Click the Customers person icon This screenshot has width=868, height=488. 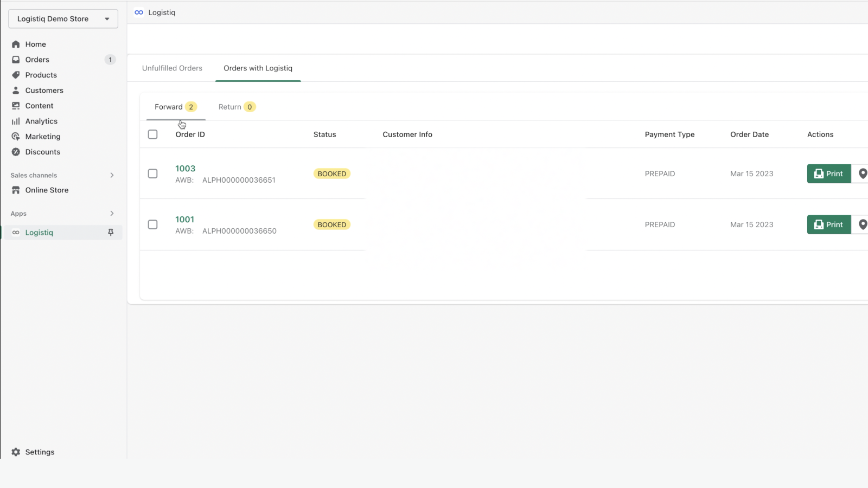(x=16, y=91)
